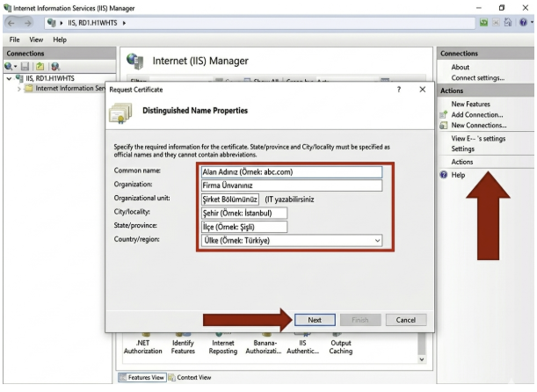Viewport: 537px width, 392px height.
Task: Click the save disk icon in Connections toolbar
Action: [x=25, y=66]
